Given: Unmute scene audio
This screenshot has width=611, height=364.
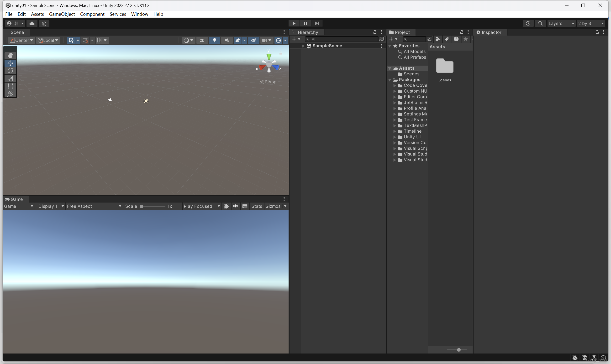Looking at the screenshot, I should point(226,40).
